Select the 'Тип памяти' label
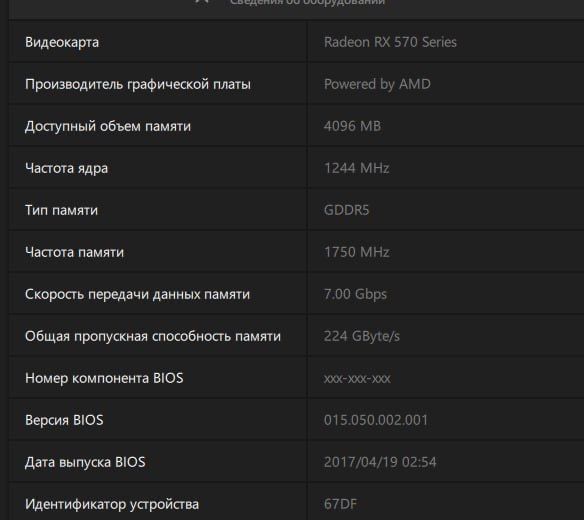Image resolution: width=584 pixels, height=520 pixels. click(61, 210)
